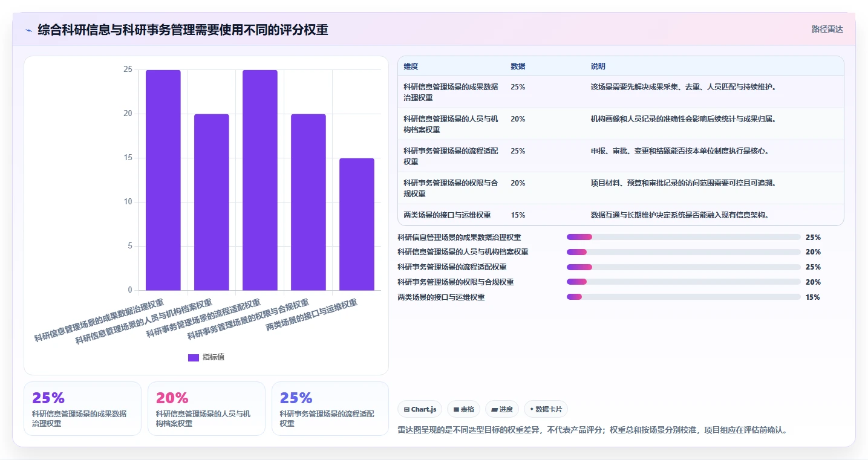Click the 流程适配权重 progress bar

tap(684, 267)
